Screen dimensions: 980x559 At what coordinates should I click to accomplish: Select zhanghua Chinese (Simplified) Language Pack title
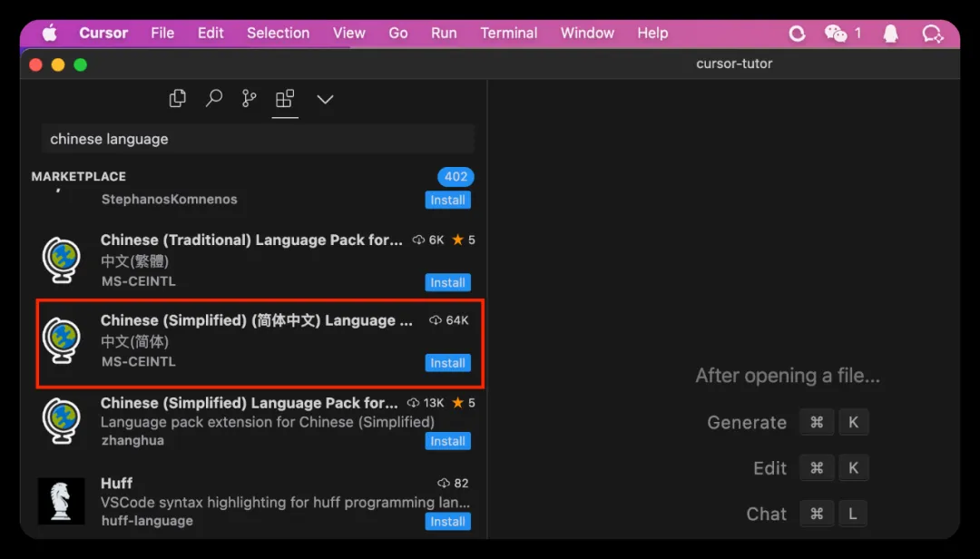[x=249, y=403]
